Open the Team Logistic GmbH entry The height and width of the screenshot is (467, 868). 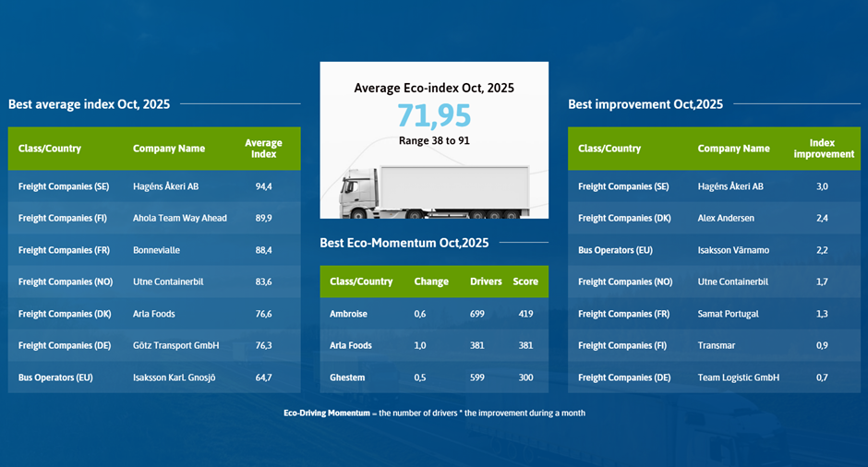click(738, 377)
